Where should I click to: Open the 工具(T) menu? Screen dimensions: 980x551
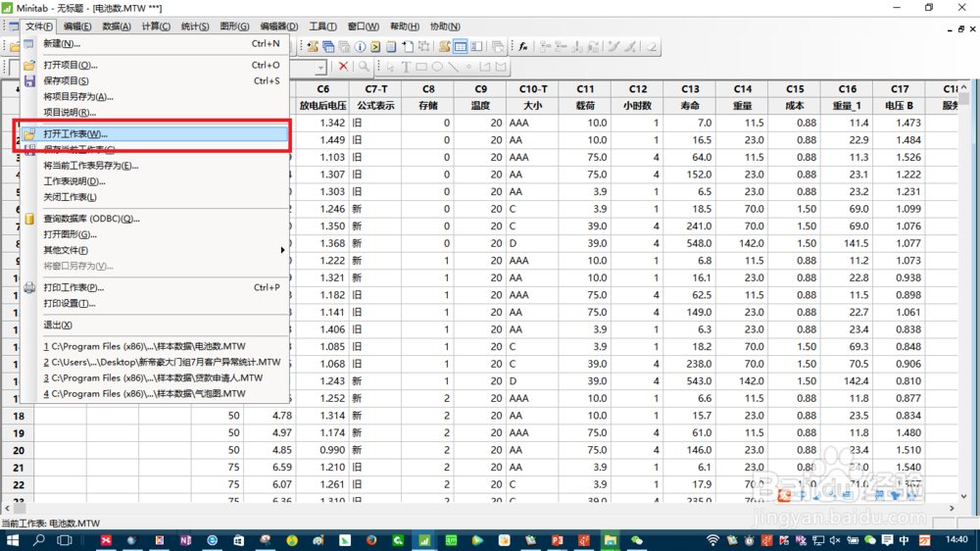click(322, 26)
